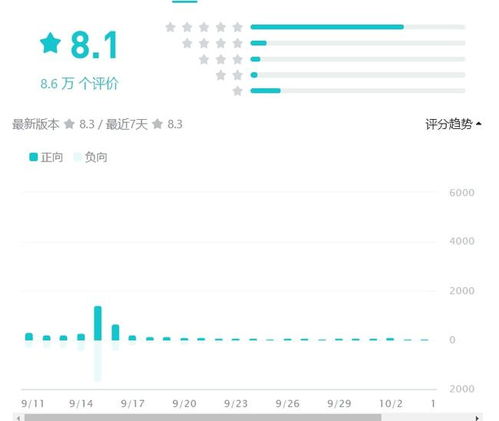Image resolution: width=499 pixels, height=421 pixels.
Task: Select the four-star rating row stars
Action: 212,43
